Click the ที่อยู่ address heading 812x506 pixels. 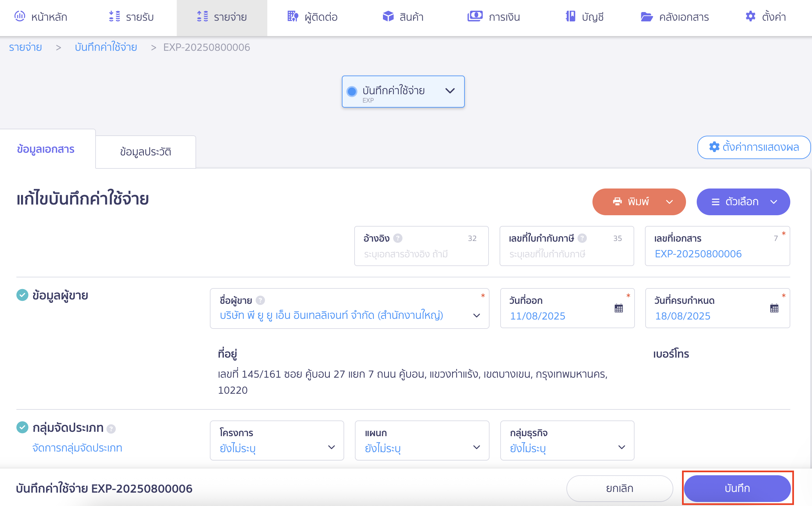[x=228, y=354]
